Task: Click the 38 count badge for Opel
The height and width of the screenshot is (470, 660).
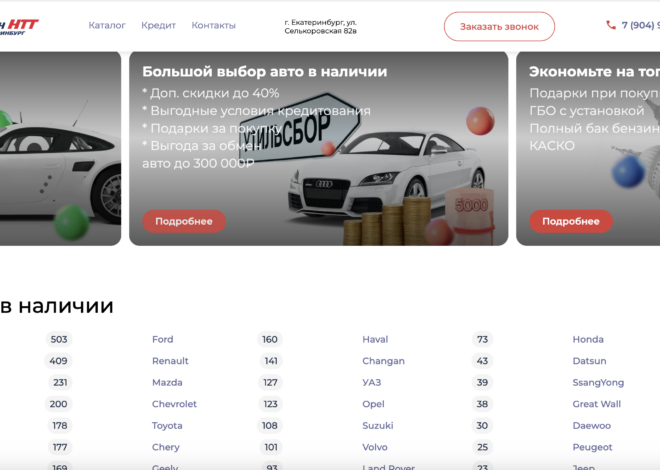Action: click(482, 404)
